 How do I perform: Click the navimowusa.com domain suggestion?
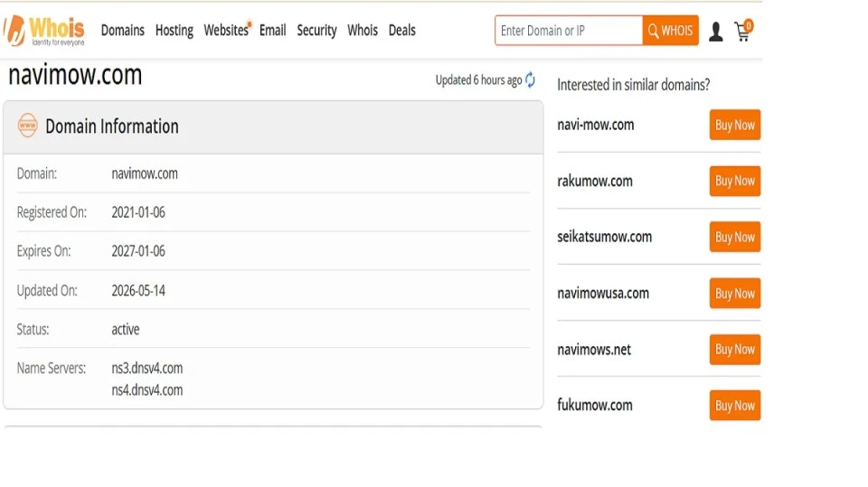pyautogui.click(x=603, y=294)
